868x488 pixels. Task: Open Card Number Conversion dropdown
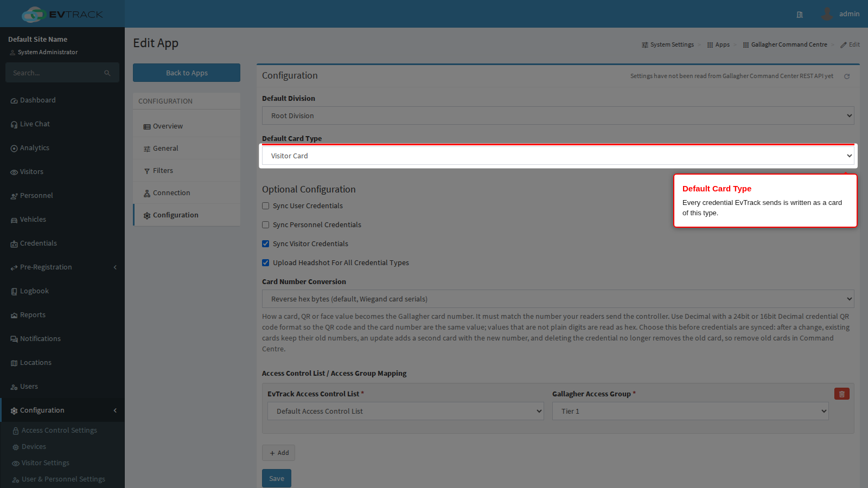(558, 299)
